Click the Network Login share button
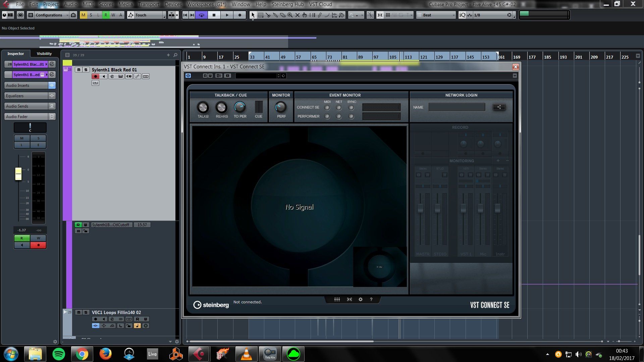 click(499, 107)
